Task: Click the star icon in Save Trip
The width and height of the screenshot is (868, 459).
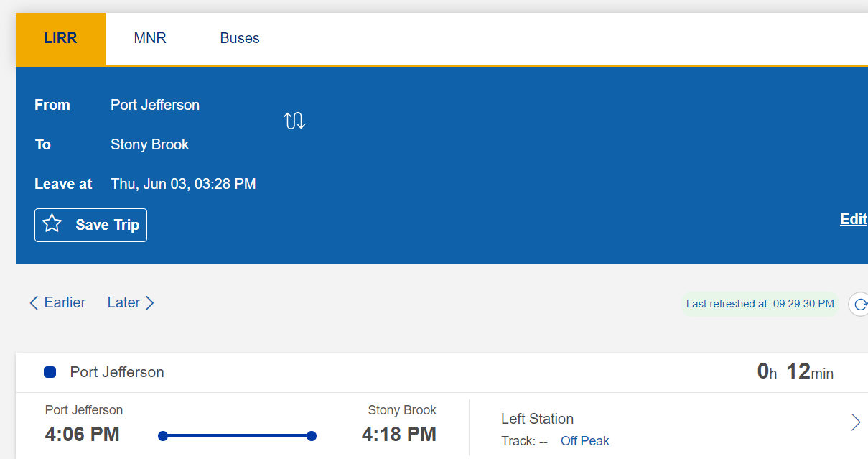Action: 52,224
